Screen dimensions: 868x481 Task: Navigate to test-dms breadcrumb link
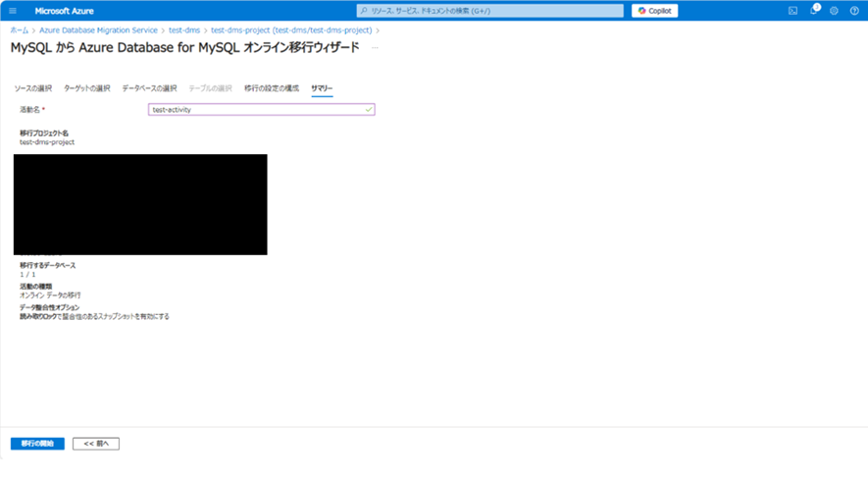coord(183,30)
